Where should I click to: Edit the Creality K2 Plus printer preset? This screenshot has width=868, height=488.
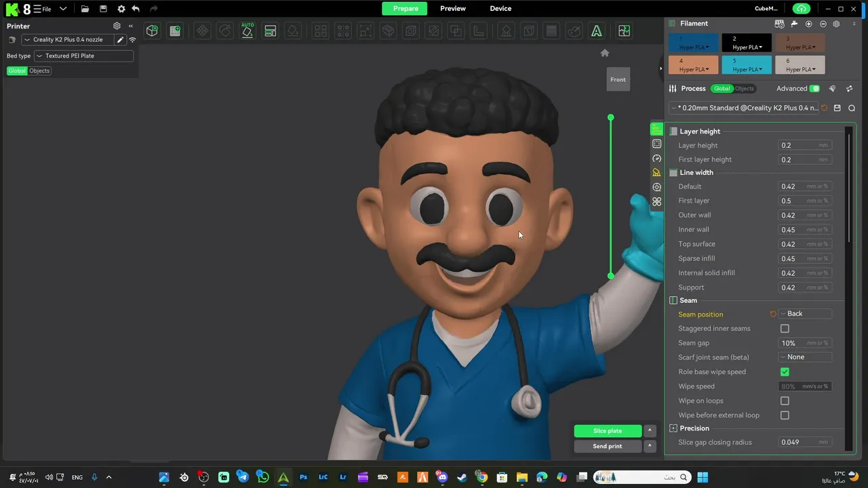pyautogui.click(x=120, y=39)
